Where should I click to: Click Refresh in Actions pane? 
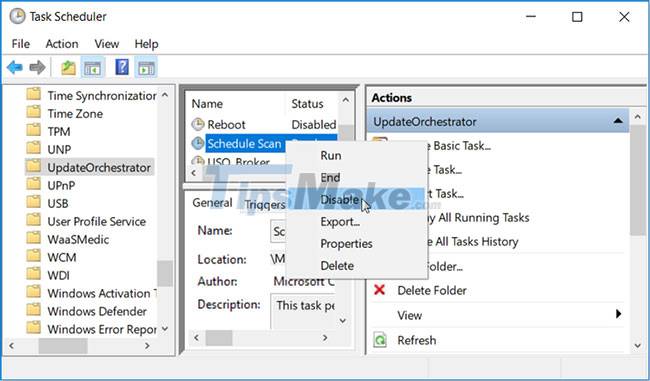pyautogui.click(x=417, y=340)
